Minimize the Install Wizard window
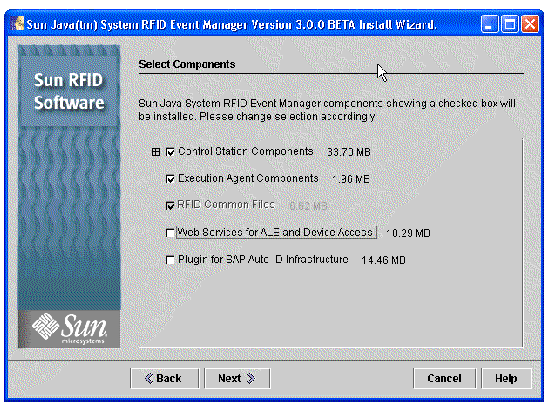The image size is (549, 402). point(489,24)
